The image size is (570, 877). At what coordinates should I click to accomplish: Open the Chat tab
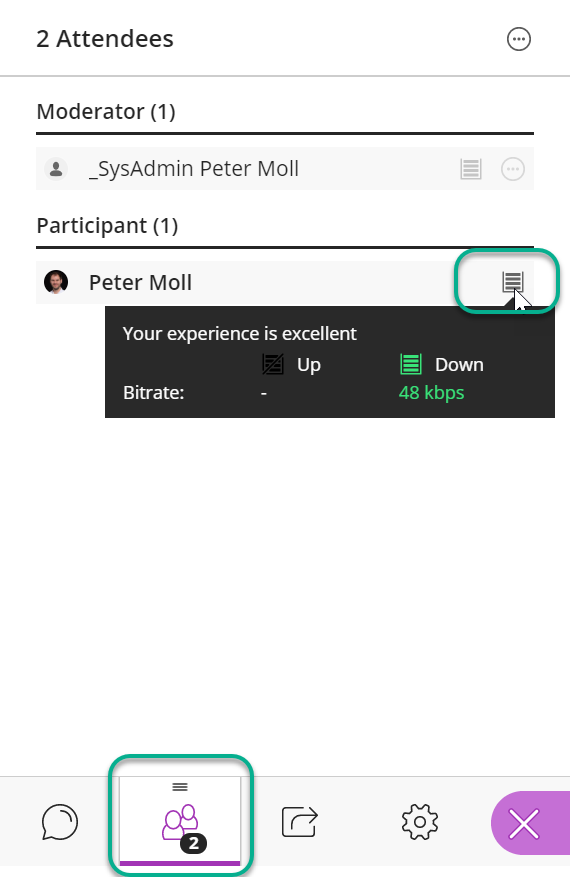(x=60, y=822)
